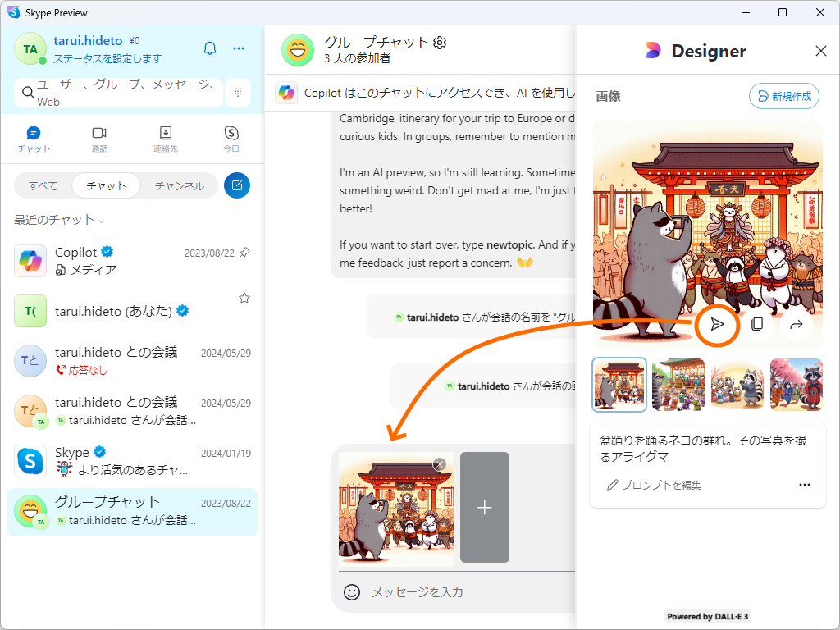This screenshot has height=630, width=840.
Task: Click the 3 人の参加者 participants text
Action: pyautogui.click(x=358, y=58)
